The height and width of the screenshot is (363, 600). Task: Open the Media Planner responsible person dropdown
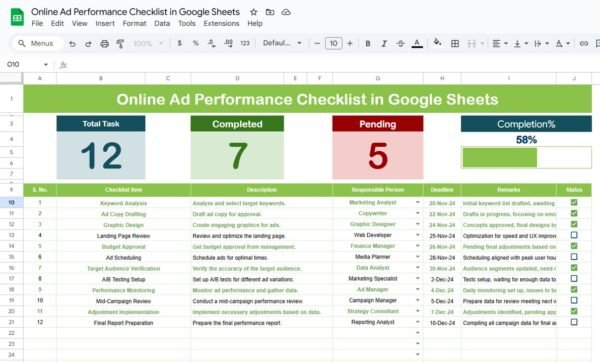coord(418,257)
